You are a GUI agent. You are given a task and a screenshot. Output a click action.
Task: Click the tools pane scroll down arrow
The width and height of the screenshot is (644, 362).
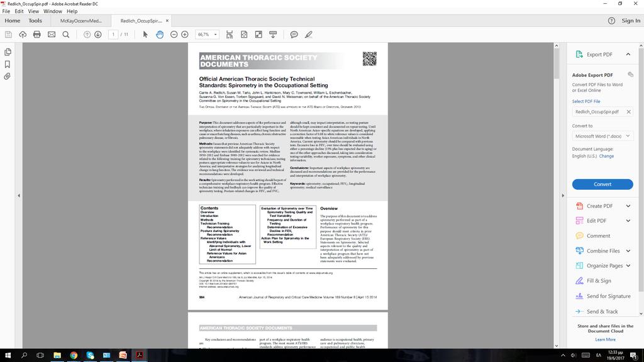tap(641, 314)
